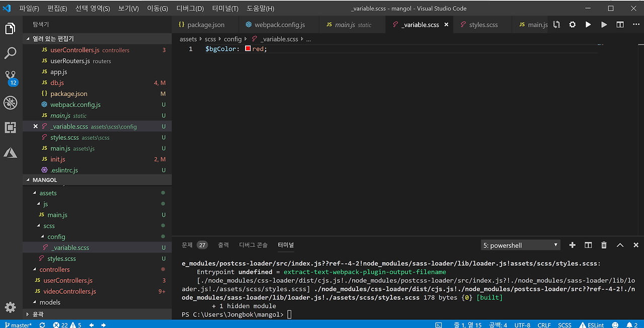Screen dimensions: 644x328
Task: Open the Selection menu 선택 영역(S)
Action: point(93,9)
